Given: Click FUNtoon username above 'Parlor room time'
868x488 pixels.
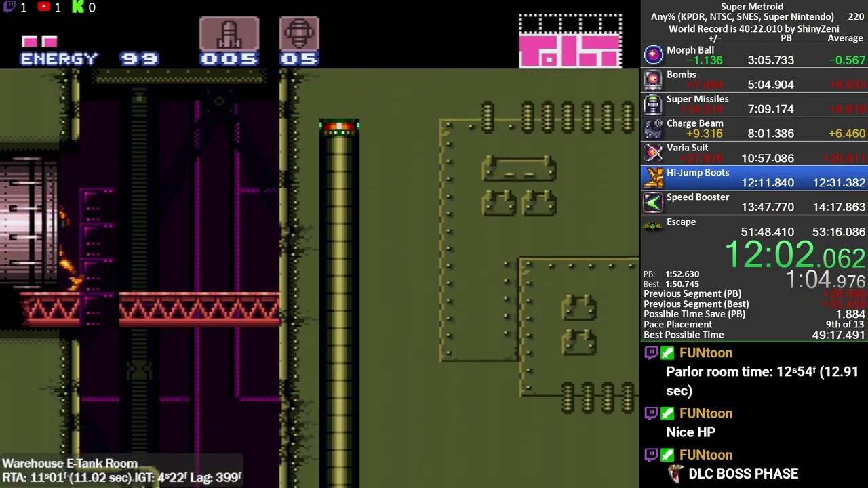Looking at the screenshot, I should [x=705, y=352].
